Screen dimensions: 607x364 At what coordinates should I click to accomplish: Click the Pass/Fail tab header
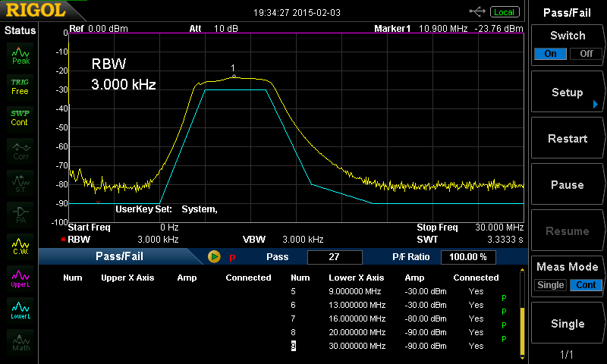pos(119,256)
